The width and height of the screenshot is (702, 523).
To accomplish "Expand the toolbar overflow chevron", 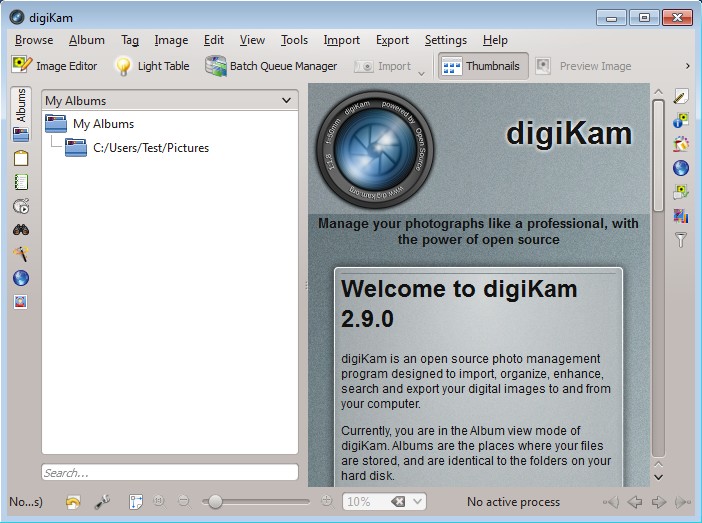I will tap(688, 66).
